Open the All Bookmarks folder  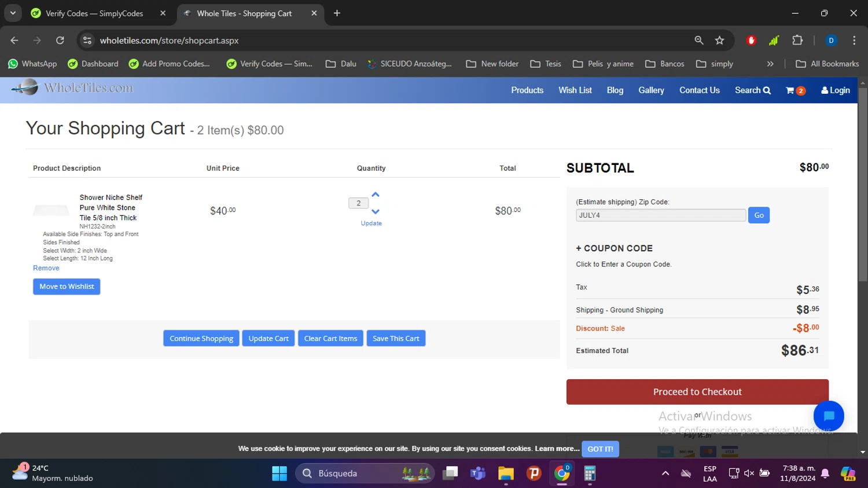point(827,64)
